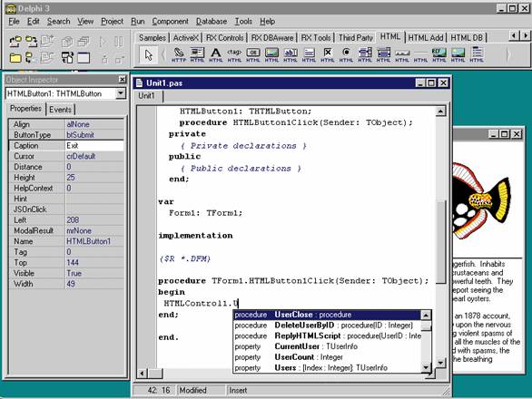532x399 pixels.
Task: Select the ButtonType property row
Action: click(x=66, y=134)
